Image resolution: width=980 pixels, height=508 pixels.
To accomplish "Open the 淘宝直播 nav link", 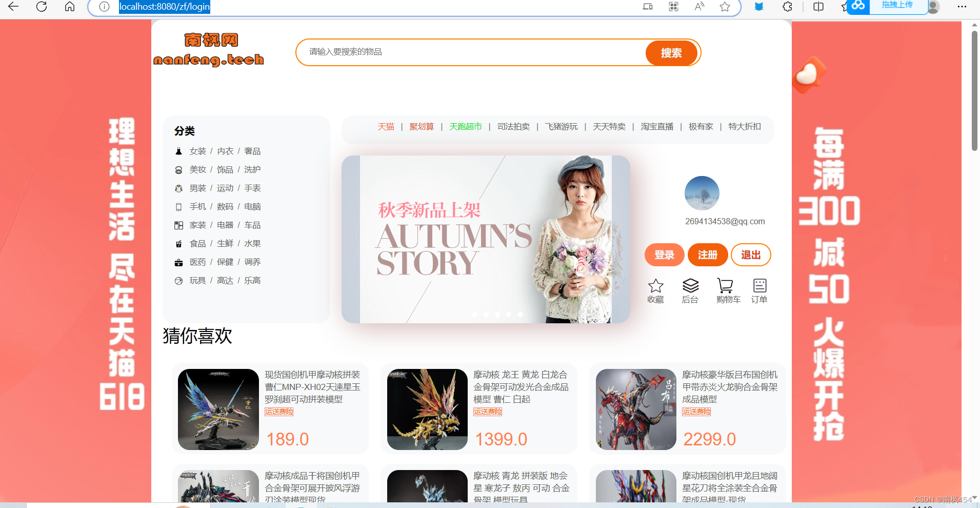I will pyautogui.click(x=657, y=127).
